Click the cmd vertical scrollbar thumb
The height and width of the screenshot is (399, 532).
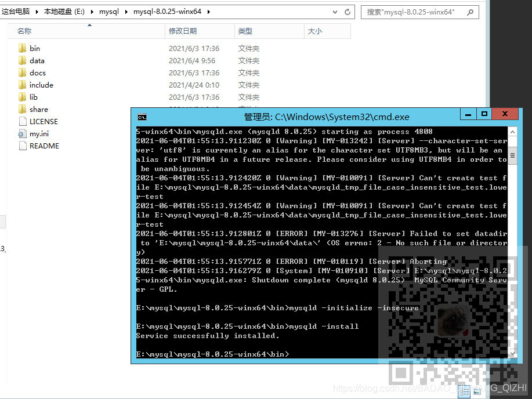[512, 156]
